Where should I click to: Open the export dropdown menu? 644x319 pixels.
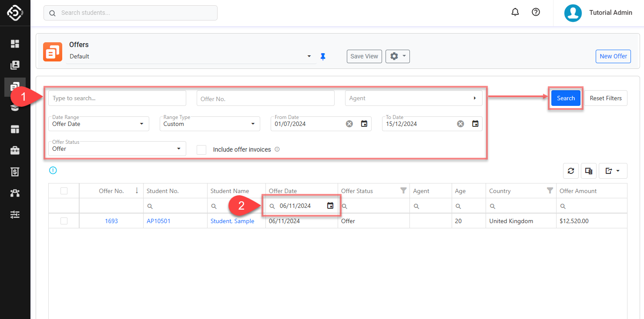point(613,171)
